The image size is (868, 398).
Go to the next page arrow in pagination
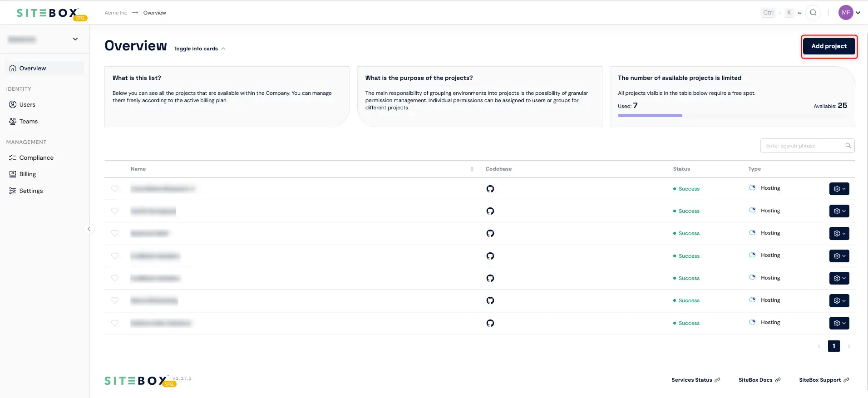point(849,346)
